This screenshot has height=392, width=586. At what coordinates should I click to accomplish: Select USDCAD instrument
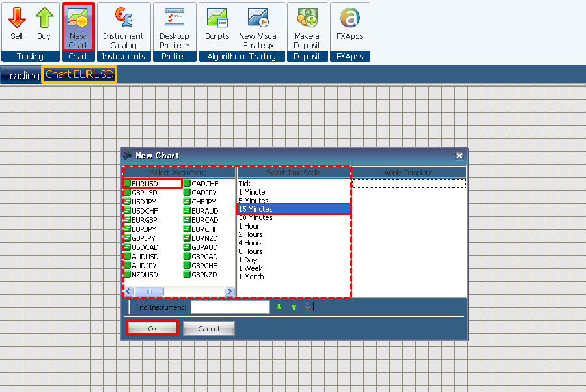click(x=141, y=247)
